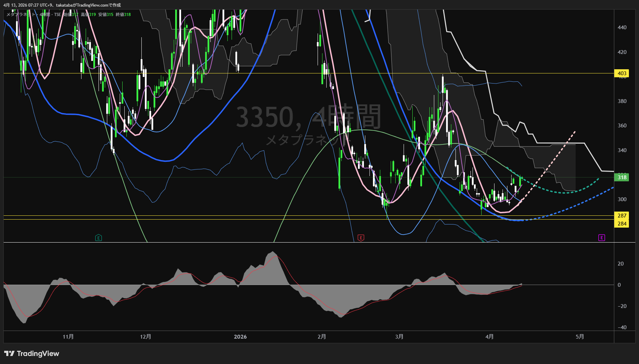Click the teal dotted curved projection line
This screenshot has height=364, width=639.
pyautogui.click(x=564, y=192)
